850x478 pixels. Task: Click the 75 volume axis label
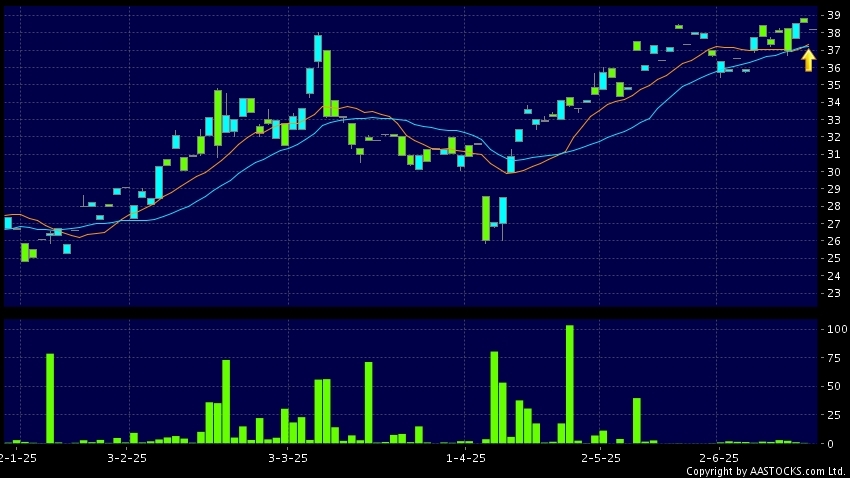tap(833, 358)
